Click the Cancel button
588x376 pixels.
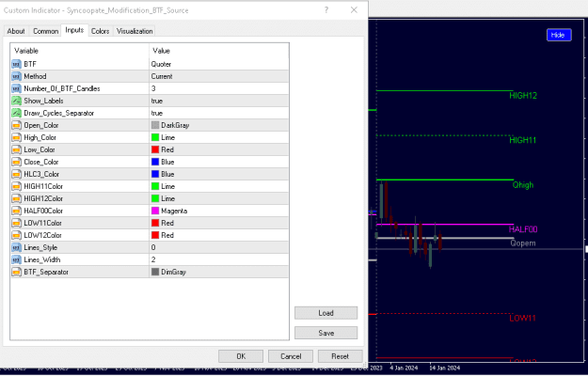(x=291, y=356)
